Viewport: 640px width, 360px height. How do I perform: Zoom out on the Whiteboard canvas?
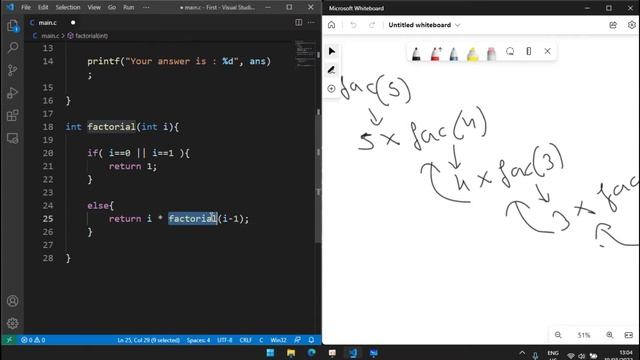point(558,335)
